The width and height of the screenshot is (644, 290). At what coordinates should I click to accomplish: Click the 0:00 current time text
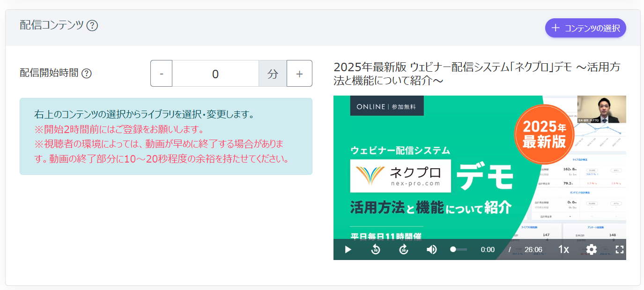[x=488, y=250]
